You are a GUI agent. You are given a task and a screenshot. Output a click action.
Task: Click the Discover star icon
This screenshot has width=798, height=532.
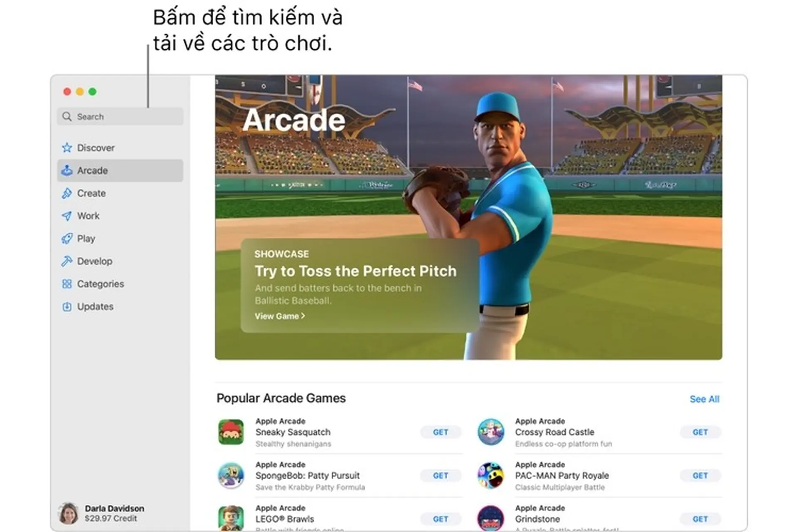[66, 148]
